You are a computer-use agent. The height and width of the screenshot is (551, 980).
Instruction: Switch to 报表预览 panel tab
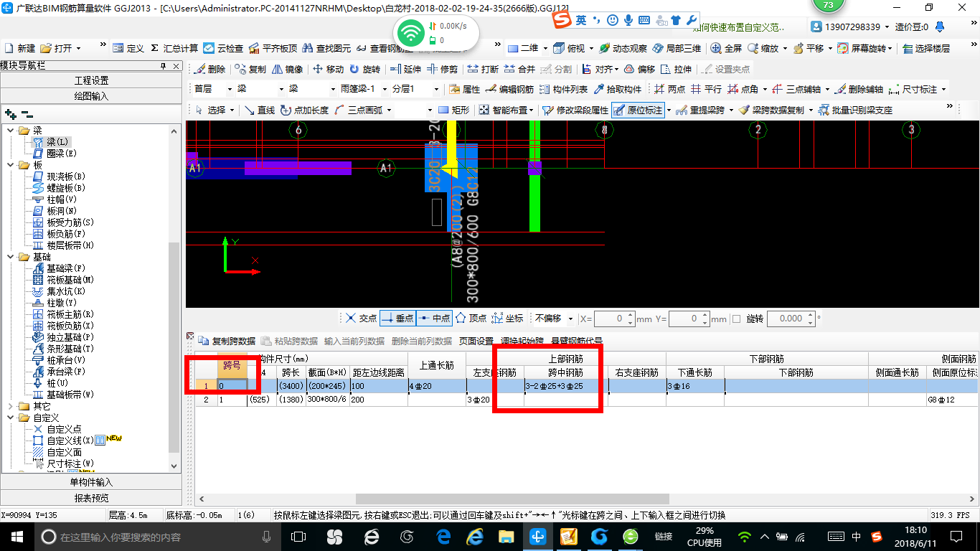91,498
